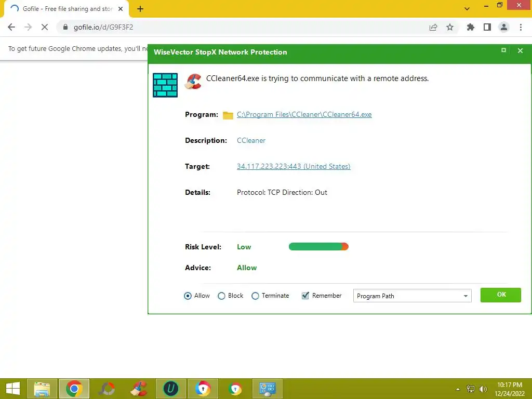This screenshot has height=399, width=532.
Task: Bookmark this page with the star
Action: pyautogui.click(x=450, y=27)
